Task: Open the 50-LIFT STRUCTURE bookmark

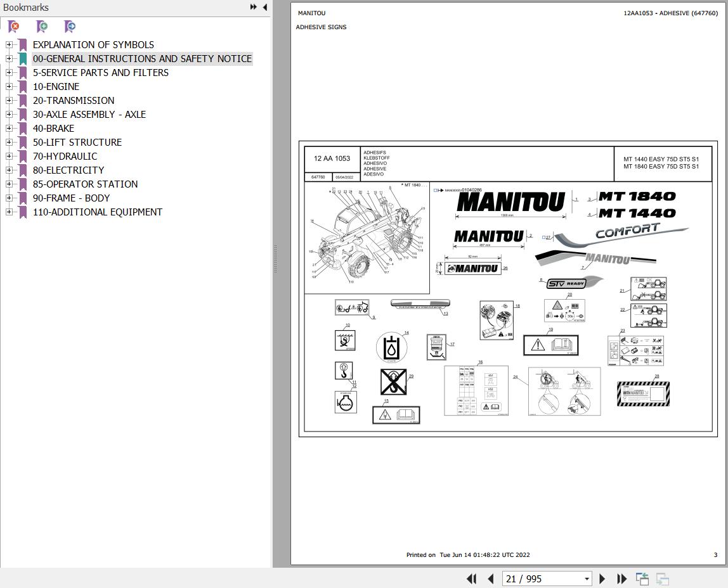Action: click(77, 143)
